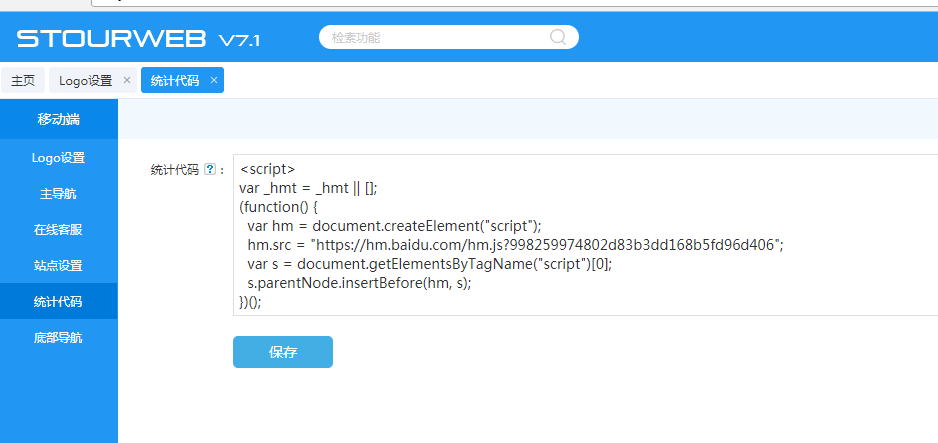Switch to the Logo设置 tab
Screen dimensions: 938x443
(85, 80)
